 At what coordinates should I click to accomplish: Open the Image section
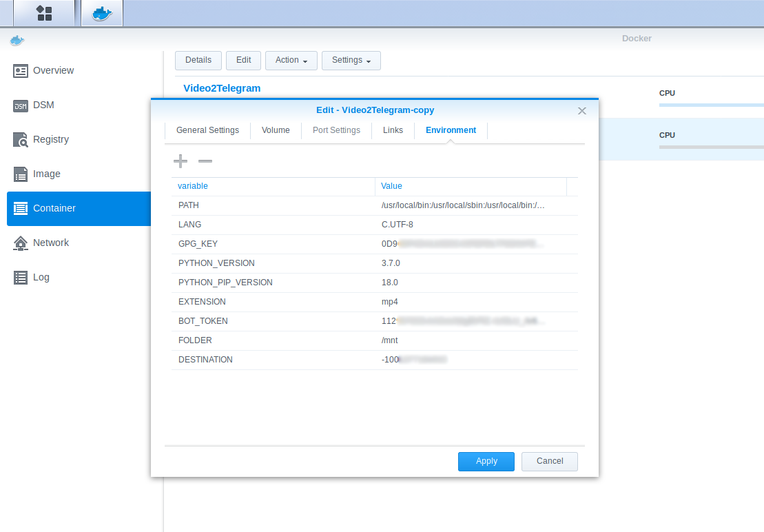[46, 174]
